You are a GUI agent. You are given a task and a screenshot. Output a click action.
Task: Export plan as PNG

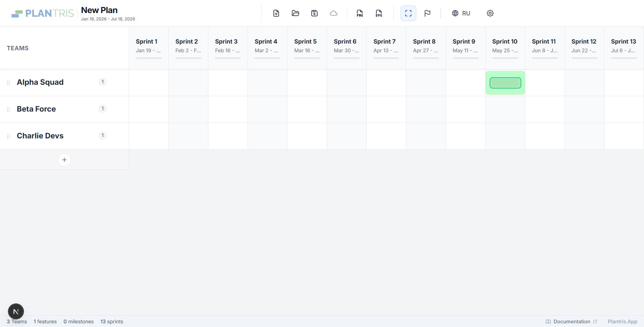(x=360, y=13)
